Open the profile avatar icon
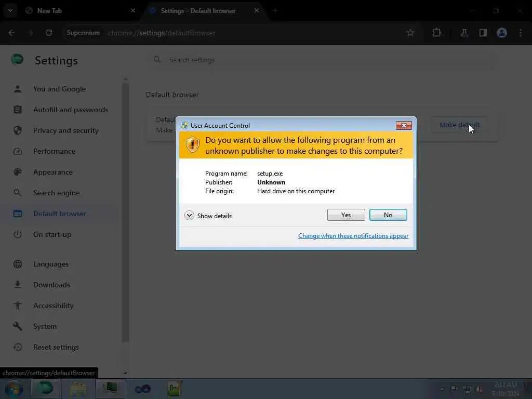Viewport: 532px width, 399px height. [x=502, y=33]
